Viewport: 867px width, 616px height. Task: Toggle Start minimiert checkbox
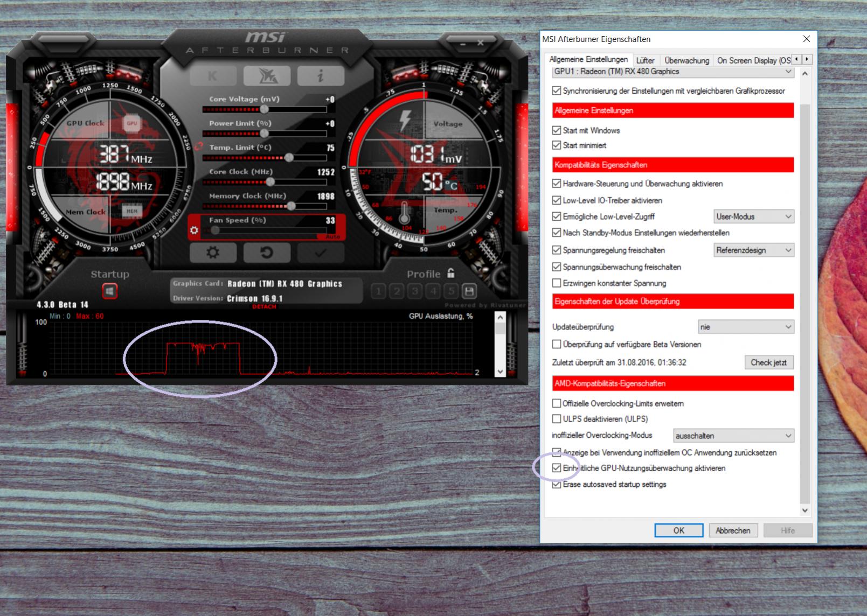tap(557, 145)
